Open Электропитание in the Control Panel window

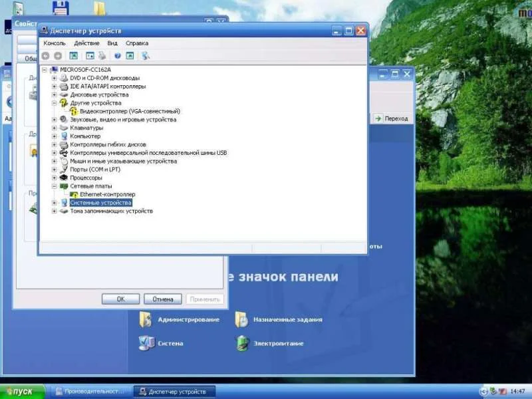pyautogui.click(x=269, y=343)
